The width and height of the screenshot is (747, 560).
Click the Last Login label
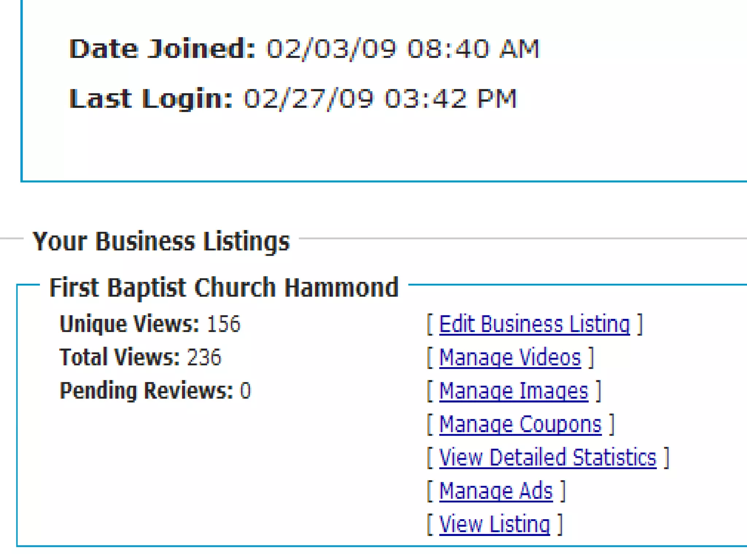point(151,98)
